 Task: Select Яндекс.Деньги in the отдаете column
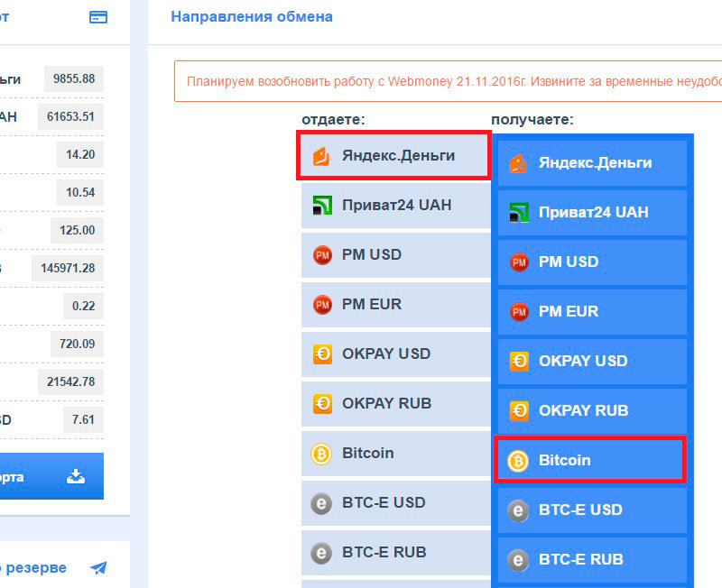(394, 155)
